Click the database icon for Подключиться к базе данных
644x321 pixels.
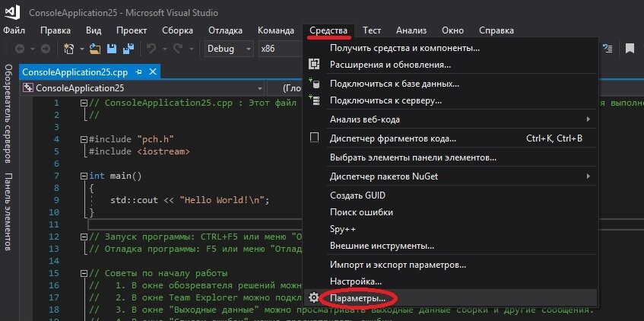[314, 84]
